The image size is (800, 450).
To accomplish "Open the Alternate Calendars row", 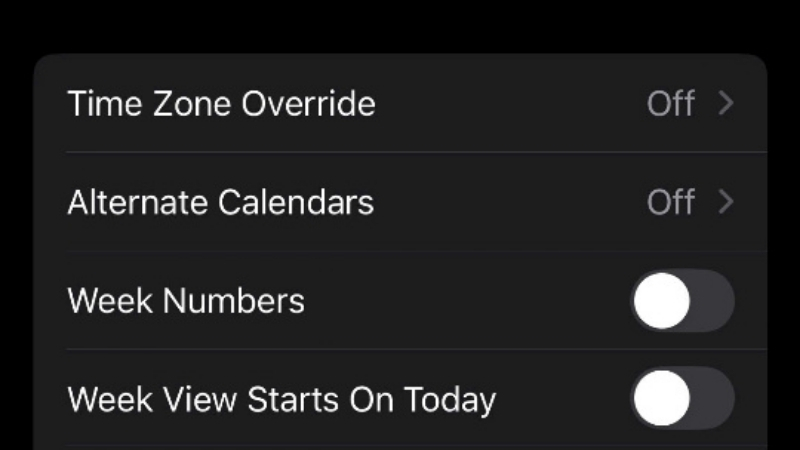I will point(401,202).
